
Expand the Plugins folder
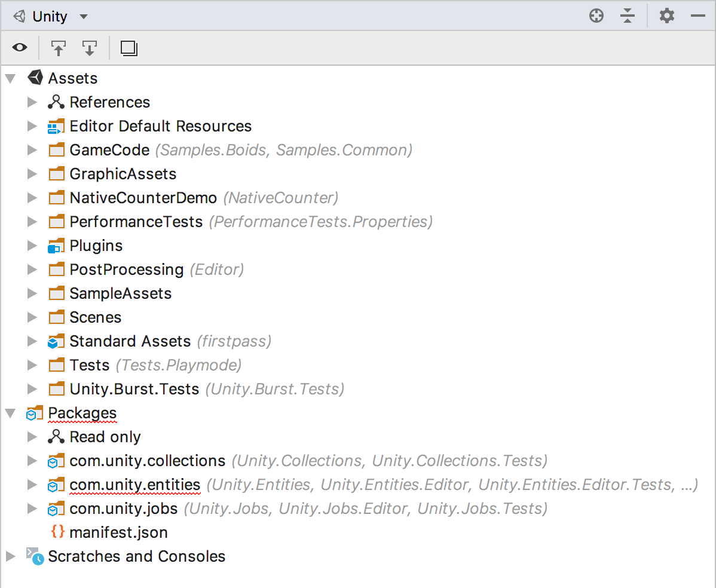32,246
